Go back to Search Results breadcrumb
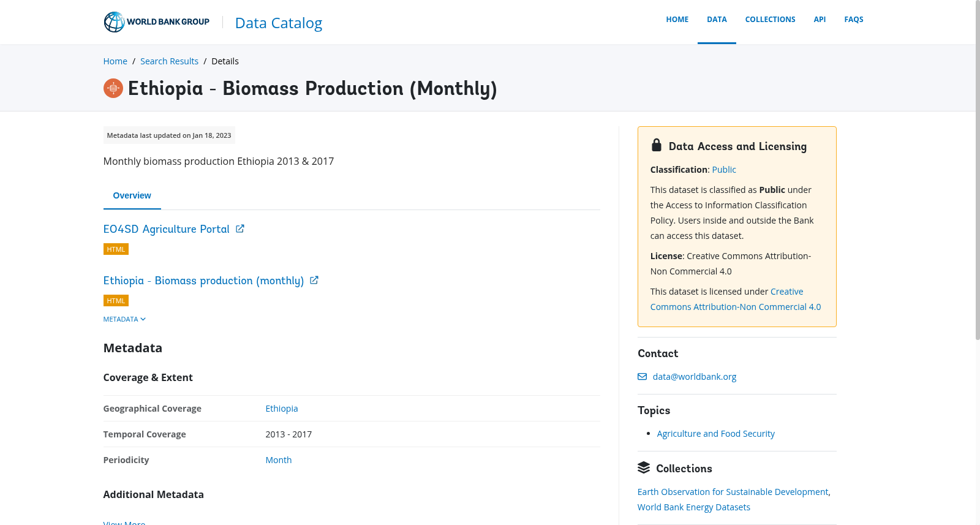This screenshot has width=980, height=525. click(x=169, y=61)
